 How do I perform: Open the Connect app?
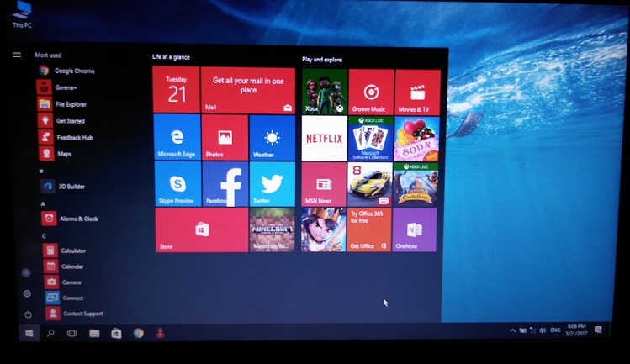[64, 298]
